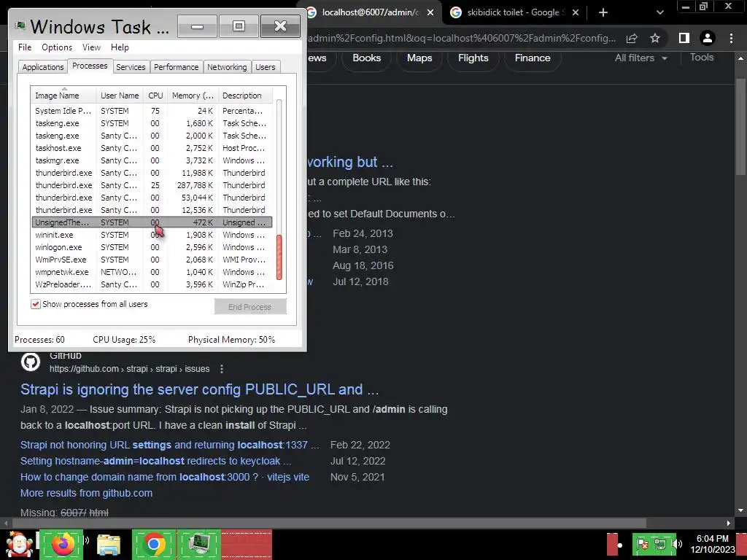This screenshot has height=560, width=747.
Task: Switch to the Networking tab
Action: click(227, 67)
